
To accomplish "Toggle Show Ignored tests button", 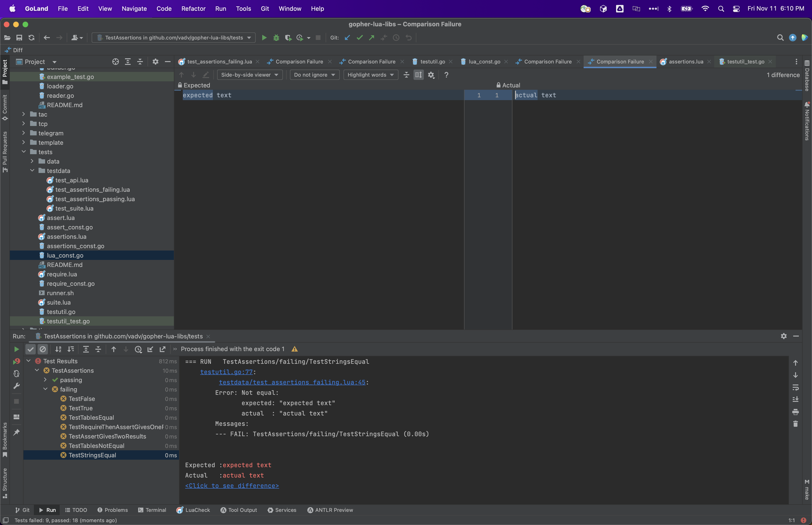I will tap(43, 349).
